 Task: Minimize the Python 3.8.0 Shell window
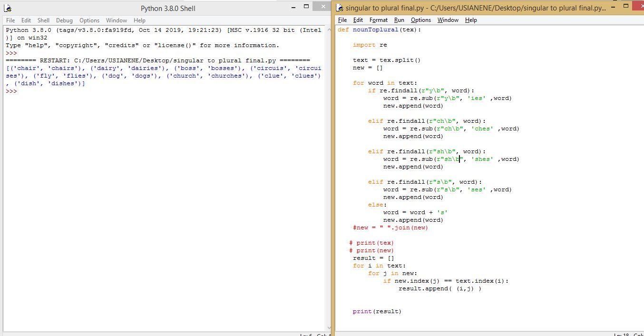pyautogui.click(x=293, y=7)
